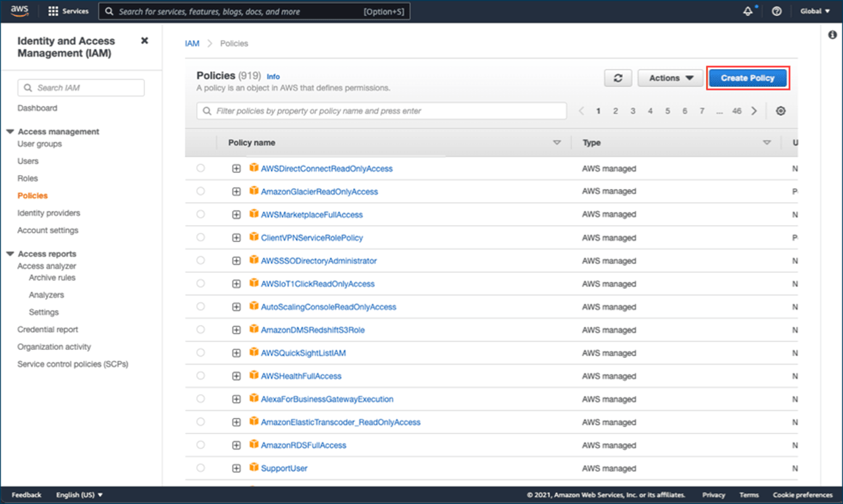This screenshot has height=504, width=843.
Task: Click the filter policies search field
Action: pos(382,111)
